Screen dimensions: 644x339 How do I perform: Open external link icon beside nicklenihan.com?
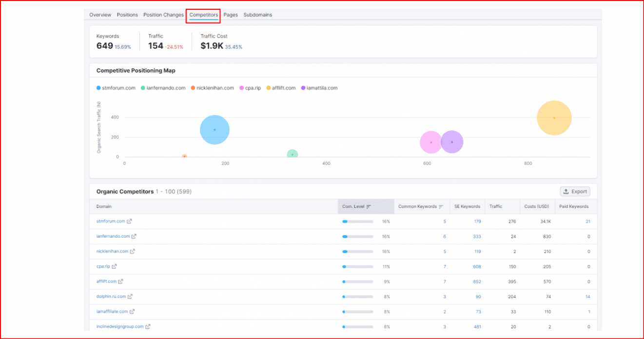(133, 251)
